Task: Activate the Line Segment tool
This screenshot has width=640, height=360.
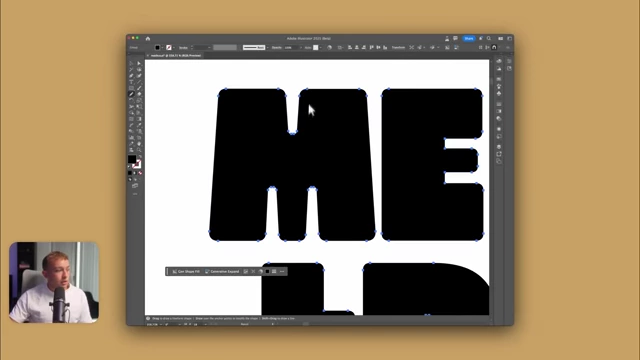Action: 139,82
